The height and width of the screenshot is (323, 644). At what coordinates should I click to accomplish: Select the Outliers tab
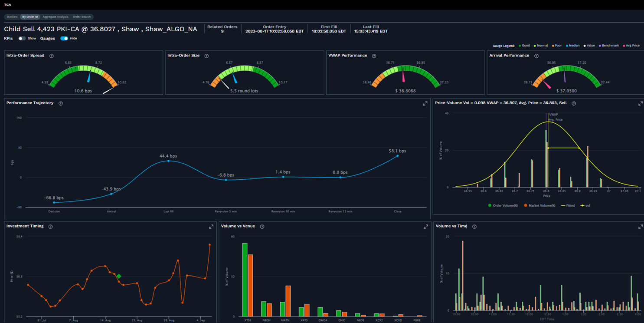[x=12, y=16]
